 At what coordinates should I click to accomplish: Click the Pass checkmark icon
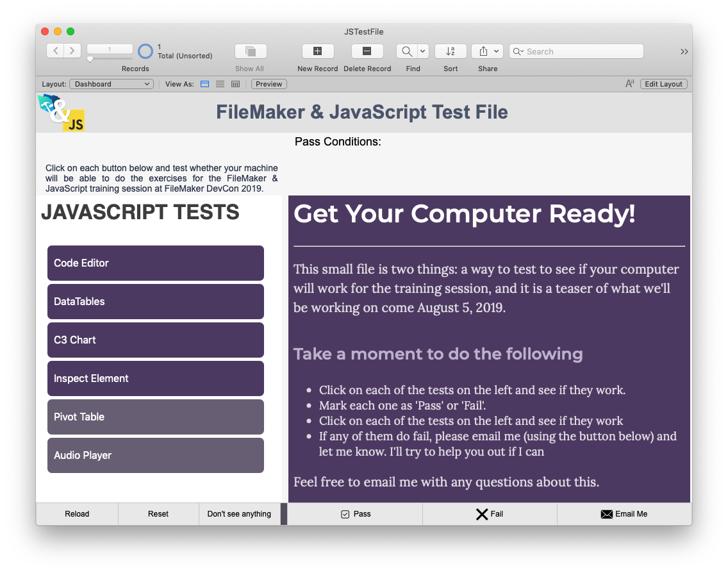pyautogui.click(x=345, y=514)
